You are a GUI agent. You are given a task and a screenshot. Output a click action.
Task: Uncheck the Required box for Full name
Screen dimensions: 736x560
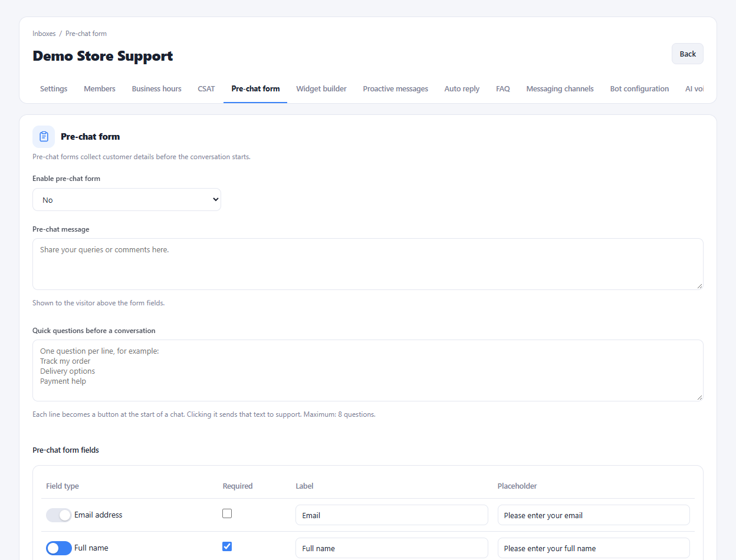(227, 546)
